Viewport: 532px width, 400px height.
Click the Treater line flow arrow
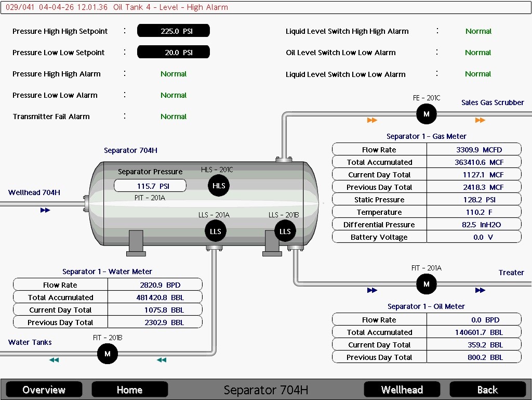click(x=480, y=290)
